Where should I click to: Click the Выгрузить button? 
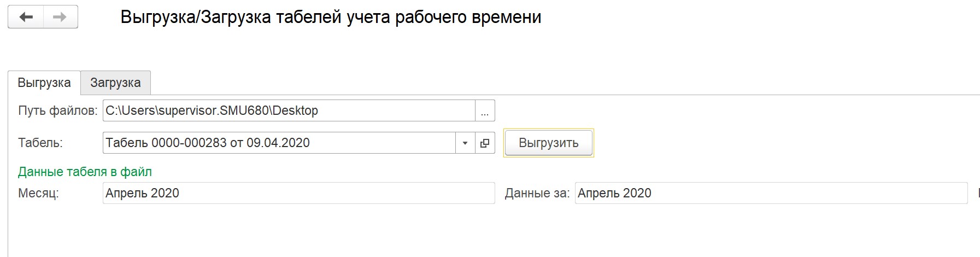(x=549, y=143)
